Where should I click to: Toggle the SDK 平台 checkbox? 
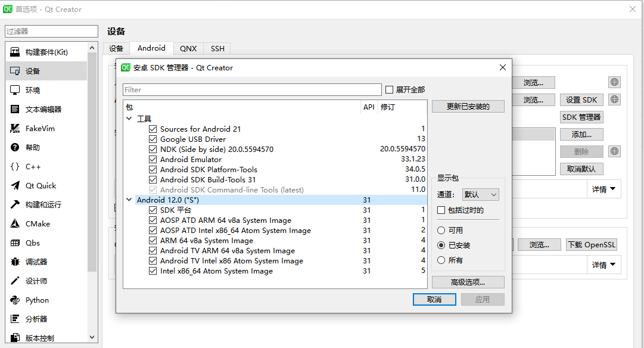tap(153, 210)
